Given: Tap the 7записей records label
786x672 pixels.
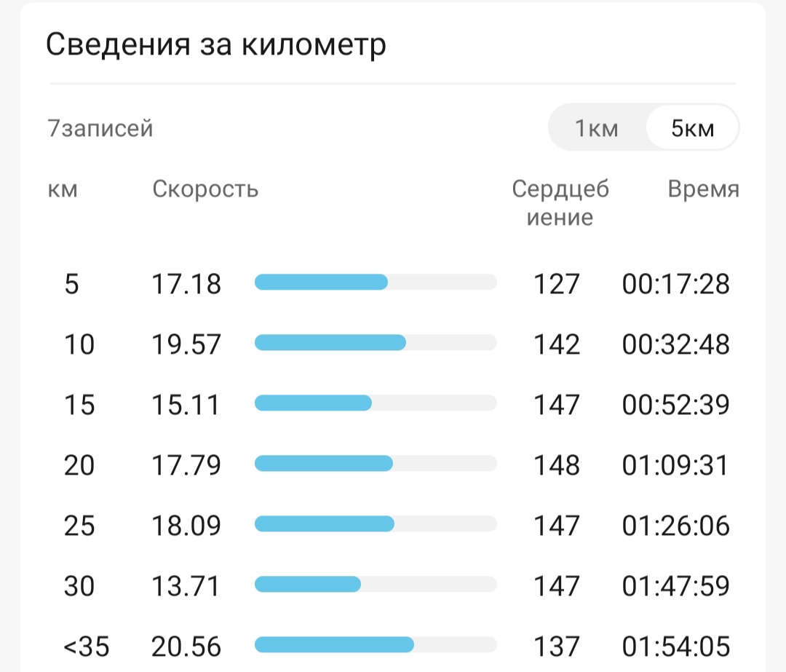Looking at the screenshot, I should pos(100,128).
